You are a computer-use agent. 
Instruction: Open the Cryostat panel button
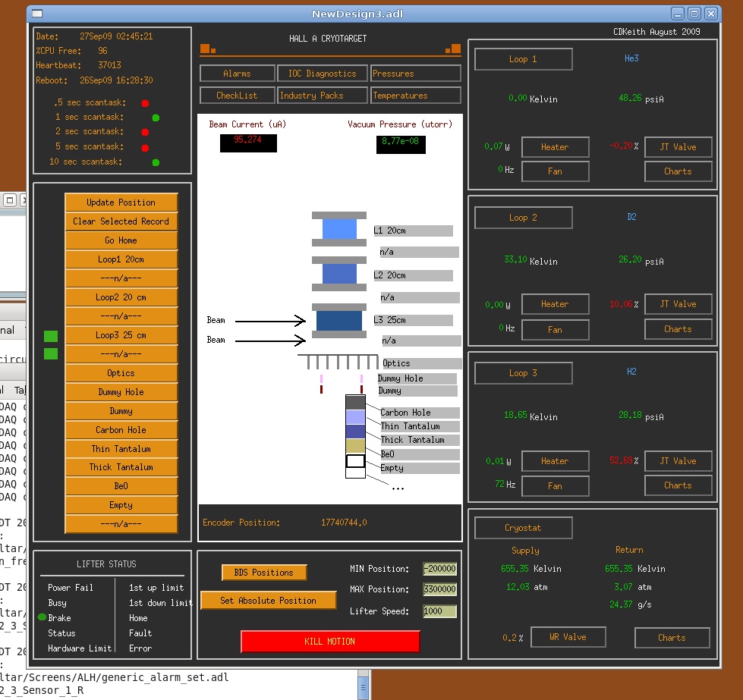tap(523, 528)
